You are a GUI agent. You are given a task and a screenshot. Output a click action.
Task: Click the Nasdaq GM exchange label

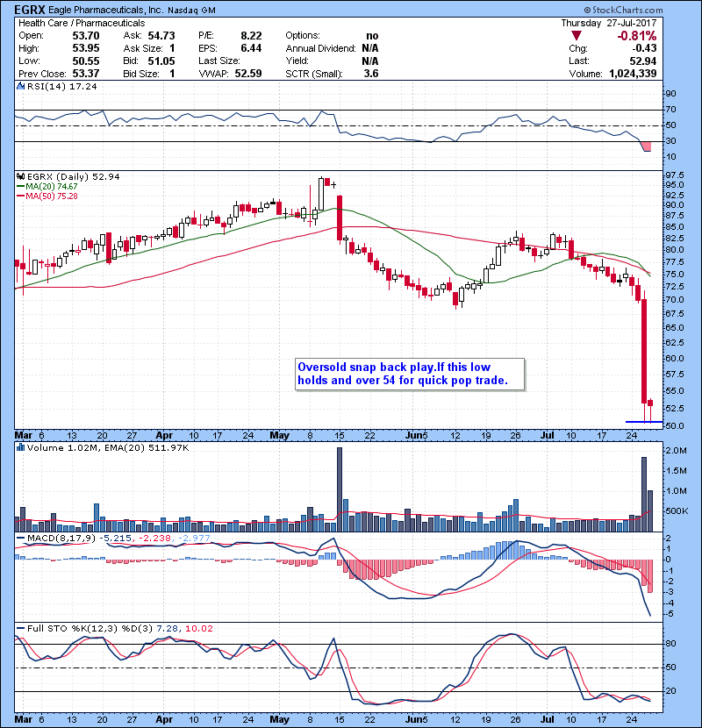(x=191, y=11)
